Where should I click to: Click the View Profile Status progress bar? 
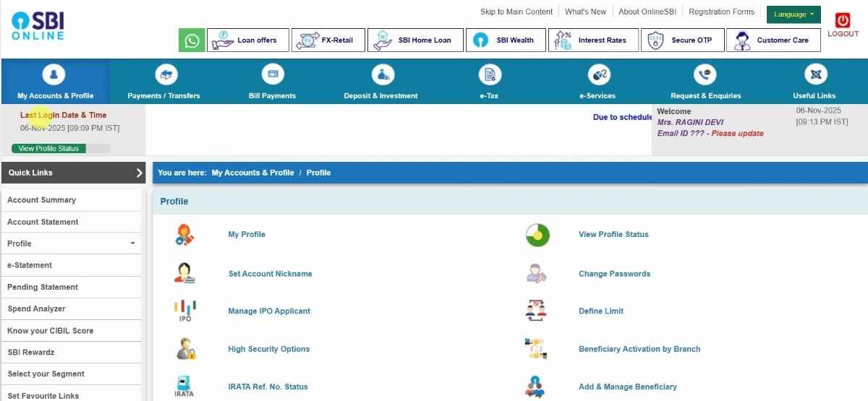point(61,148)
